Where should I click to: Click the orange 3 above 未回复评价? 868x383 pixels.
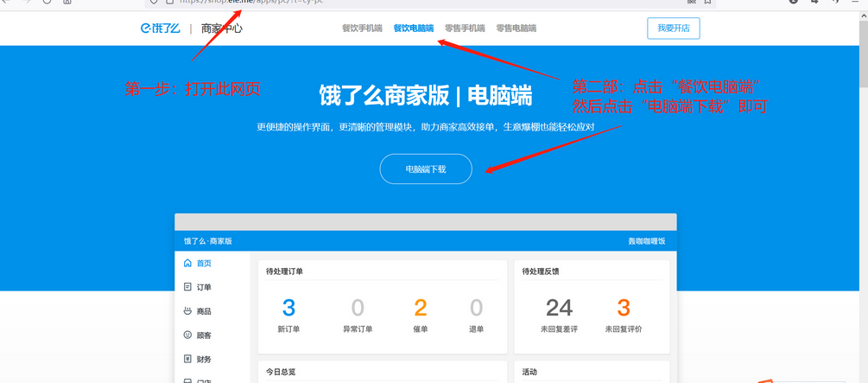[x=624, y=308]
